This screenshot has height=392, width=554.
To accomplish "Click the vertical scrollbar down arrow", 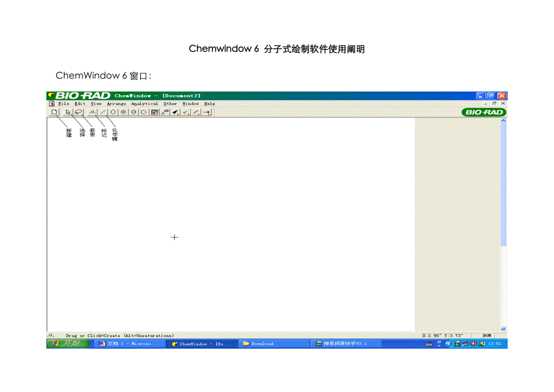I will point(503,329).
